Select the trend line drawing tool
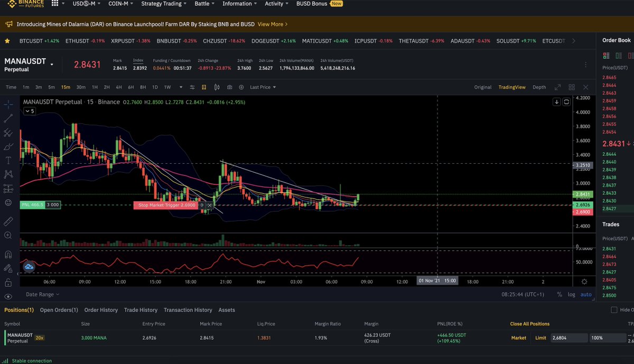The image size is (634, 364). [8, 118]
